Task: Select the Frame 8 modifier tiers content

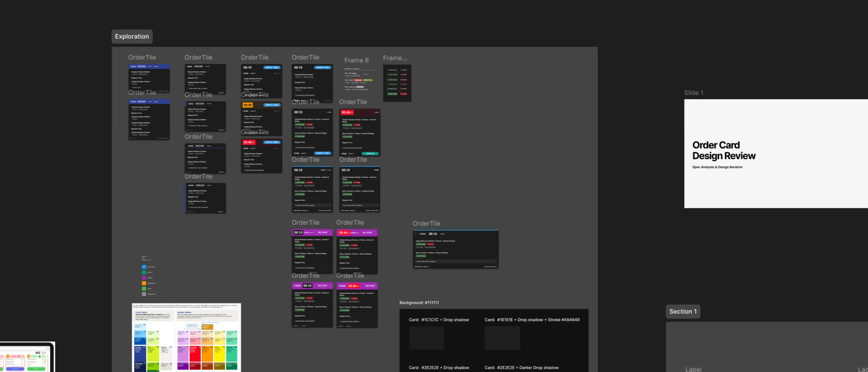Action: [360, 80]
